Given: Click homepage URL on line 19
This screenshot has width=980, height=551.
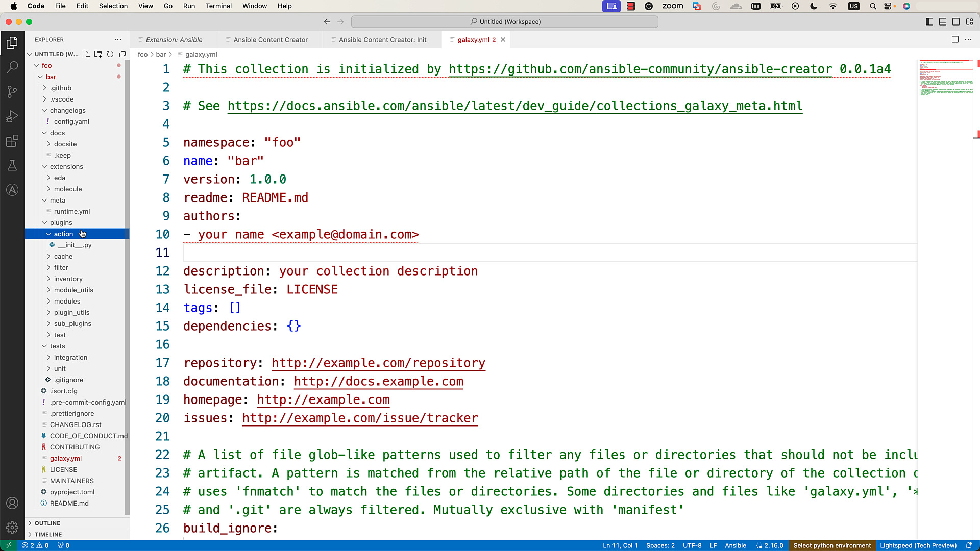Looking at the screenshot, I should click(x=324, y=399).
